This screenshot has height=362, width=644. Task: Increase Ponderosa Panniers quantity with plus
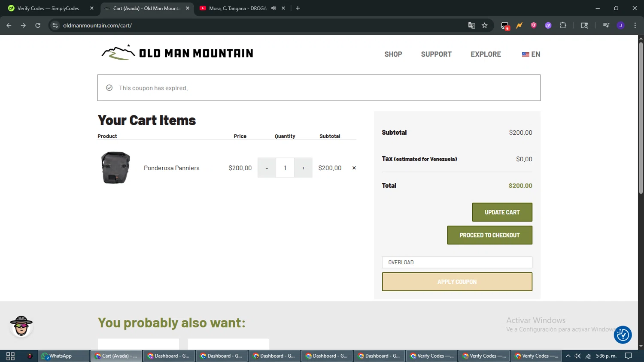coord(303,168)
